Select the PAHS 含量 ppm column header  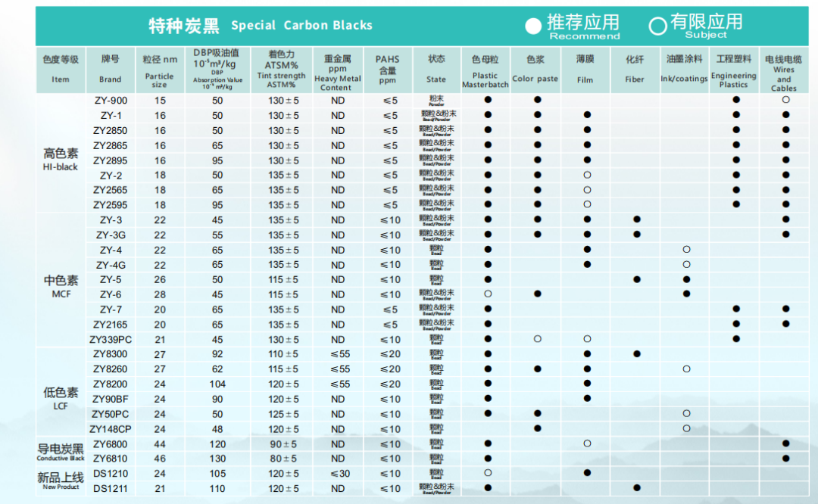(387, 70)
